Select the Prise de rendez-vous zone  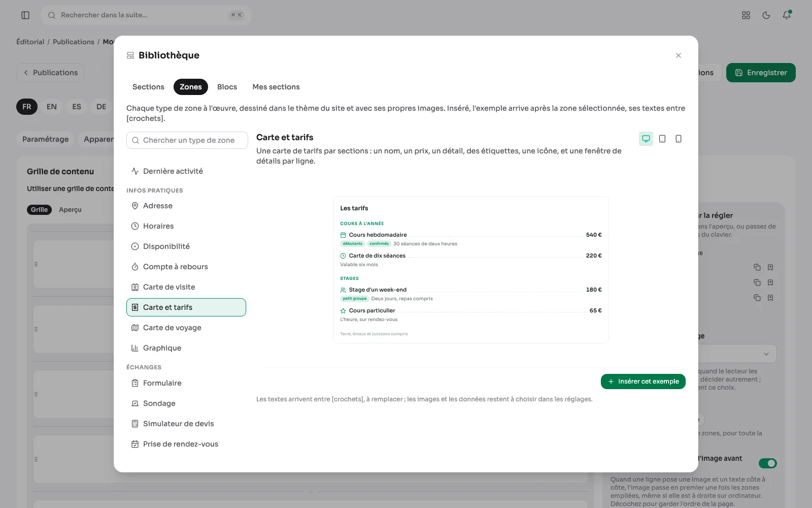coord(186,444)
